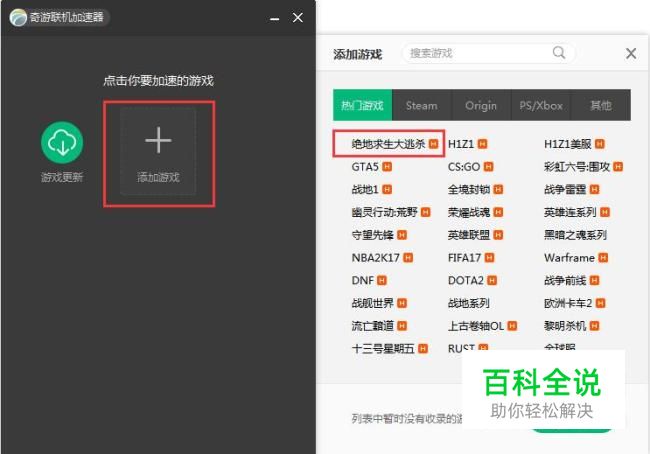Click the H badge next to 守望先锋
This screenshot has height=454, width=650.
[x=402, y=235]
